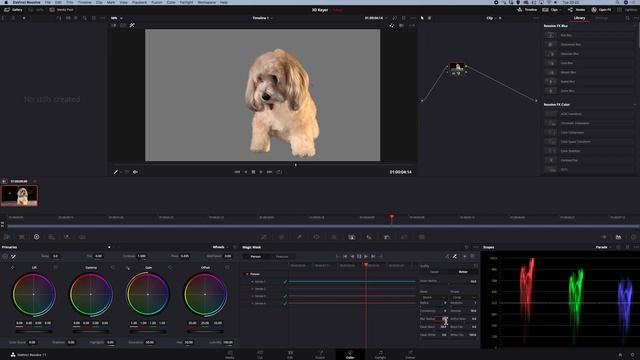The width and height of the screenshot is (640, 360).
Task: Stop playback in the viewer
Action: click(x=253, y=172)
